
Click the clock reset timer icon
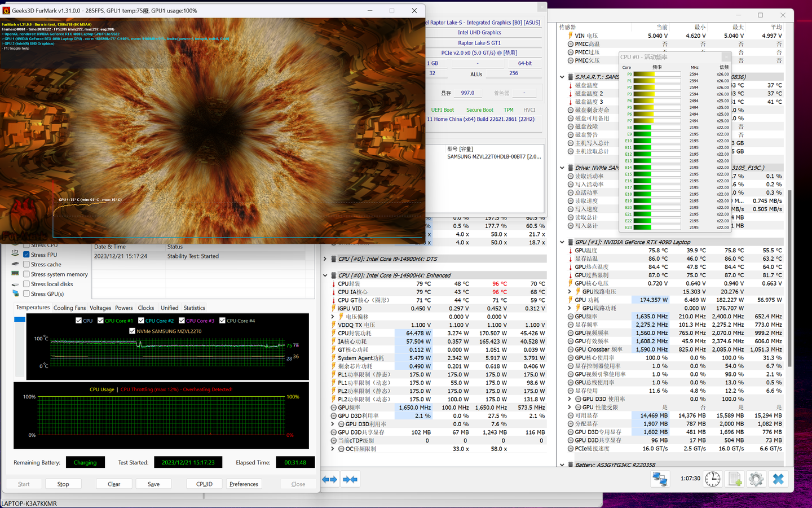point(713,479)
